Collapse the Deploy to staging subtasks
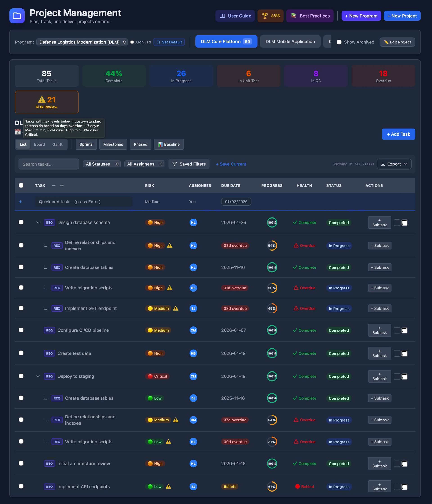 click(x=38, y=376)
